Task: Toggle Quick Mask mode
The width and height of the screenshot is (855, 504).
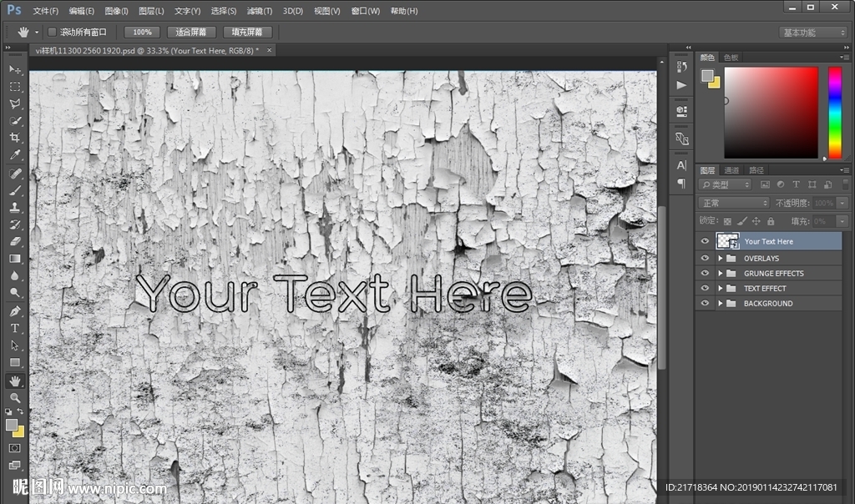Action: pos(15,448)
